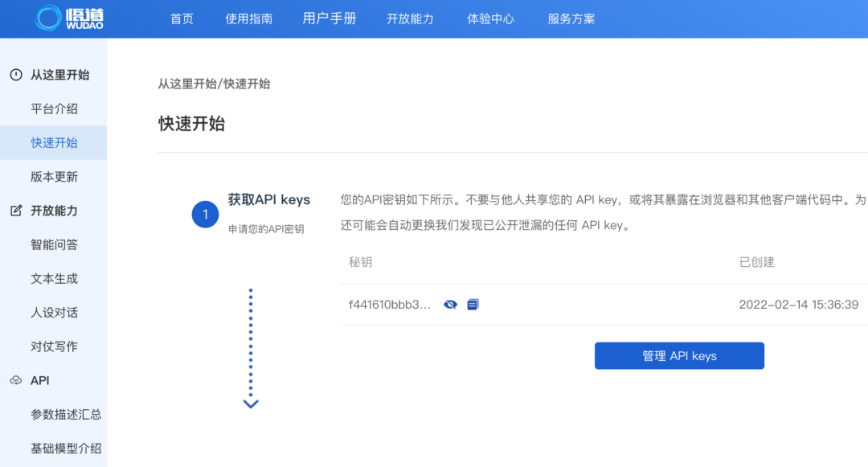Click the pencil icon next to 开放能力
This screenshot has width=868, height=467.
(18, 207)
